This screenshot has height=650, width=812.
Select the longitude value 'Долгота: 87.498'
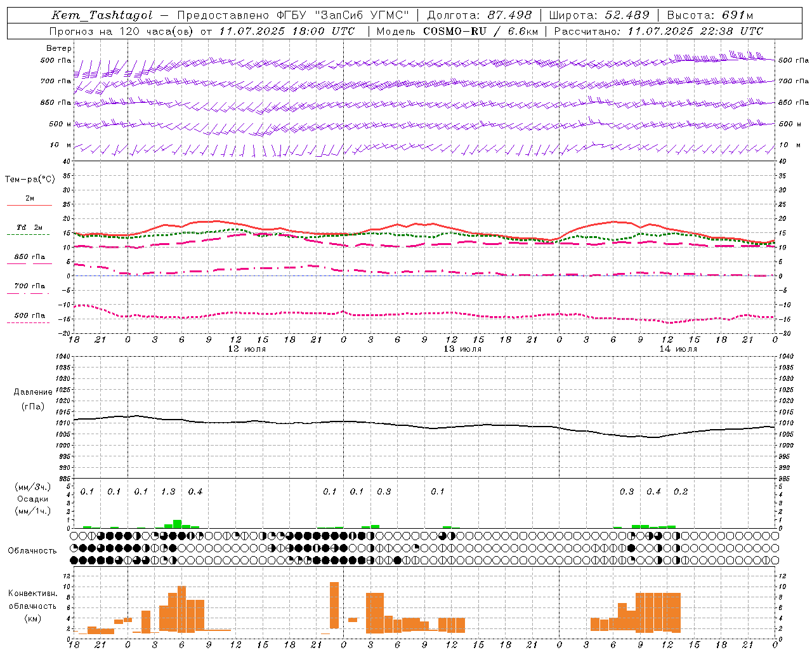[x=480, y=15]
